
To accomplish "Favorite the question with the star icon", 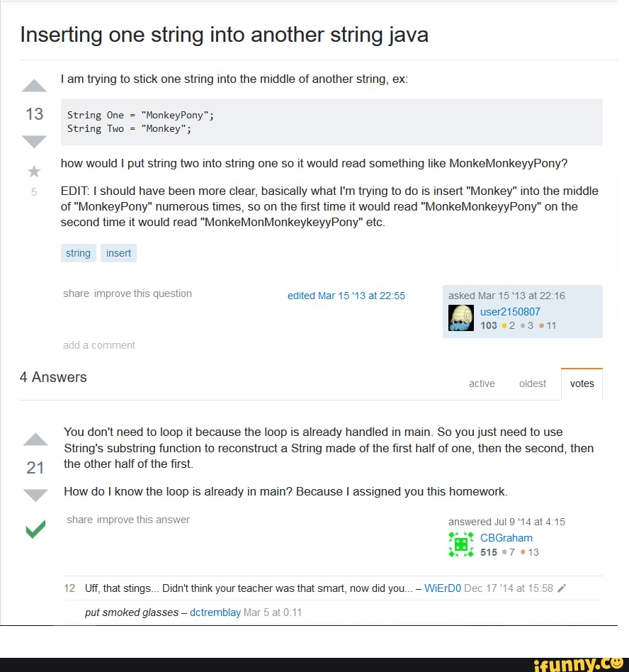I will [x=34, y=172].
